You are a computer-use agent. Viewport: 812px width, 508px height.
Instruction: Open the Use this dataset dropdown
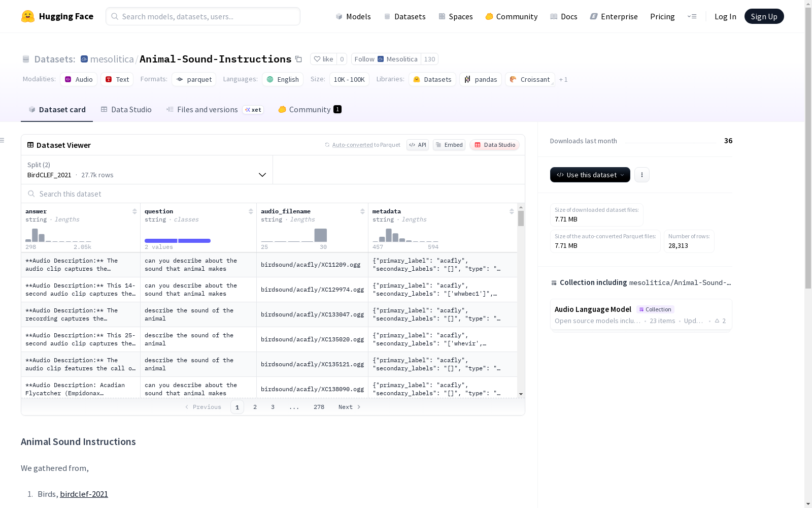[590, 175]
